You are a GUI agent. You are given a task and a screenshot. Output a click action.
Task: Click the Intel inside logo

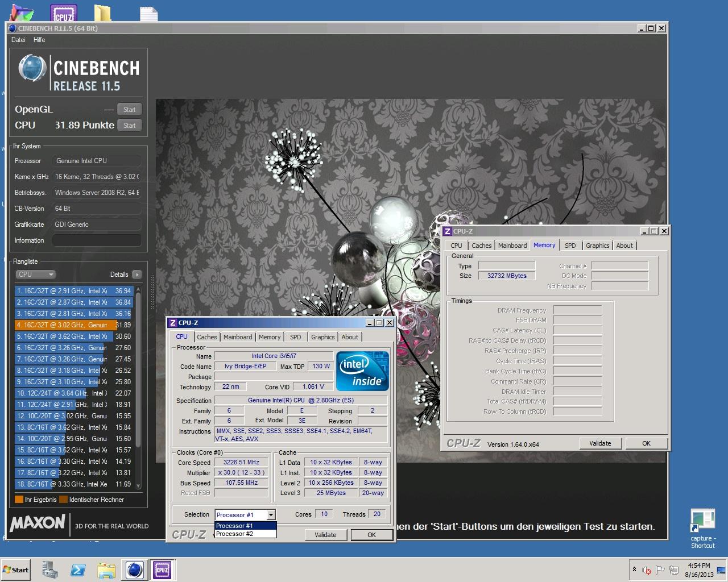tap(362, 371)
